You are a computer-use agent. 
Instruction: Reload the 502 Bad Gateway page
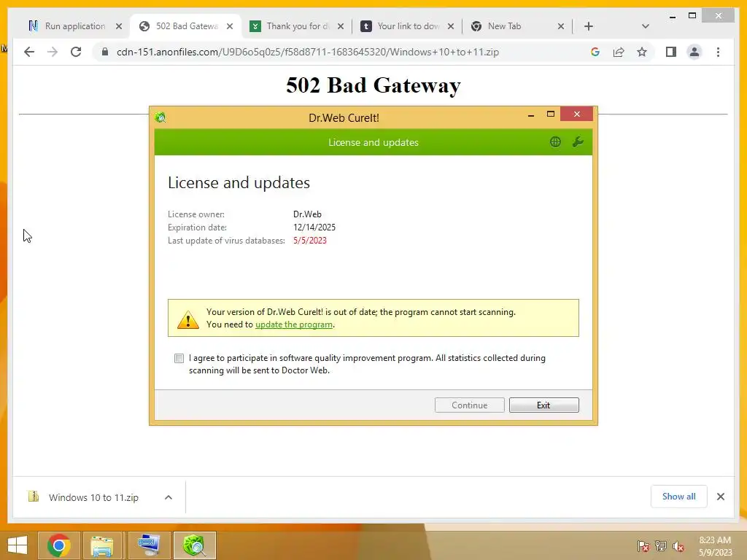(76, 52)
